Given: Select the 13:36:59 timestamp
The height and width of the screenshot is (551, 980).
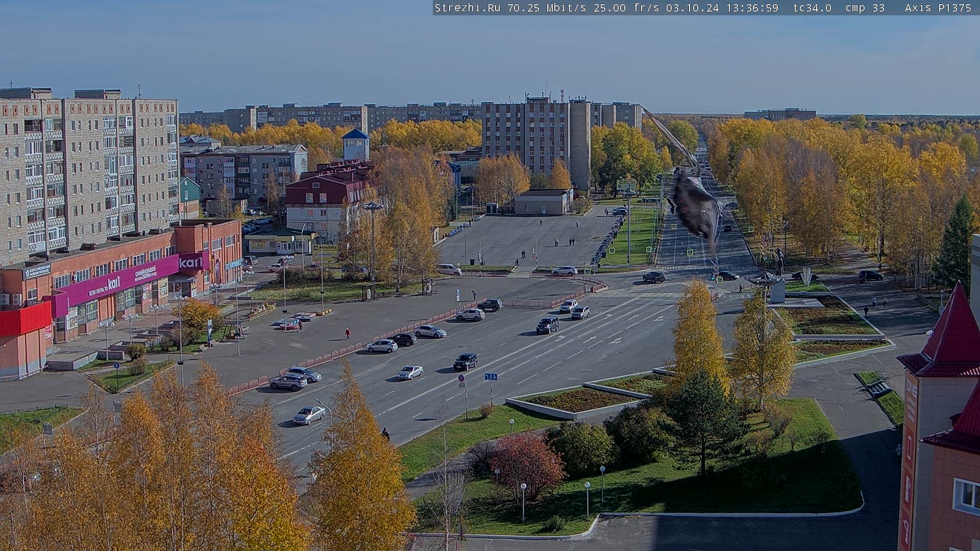Looking at the screenshot, I should coord(752,8).
